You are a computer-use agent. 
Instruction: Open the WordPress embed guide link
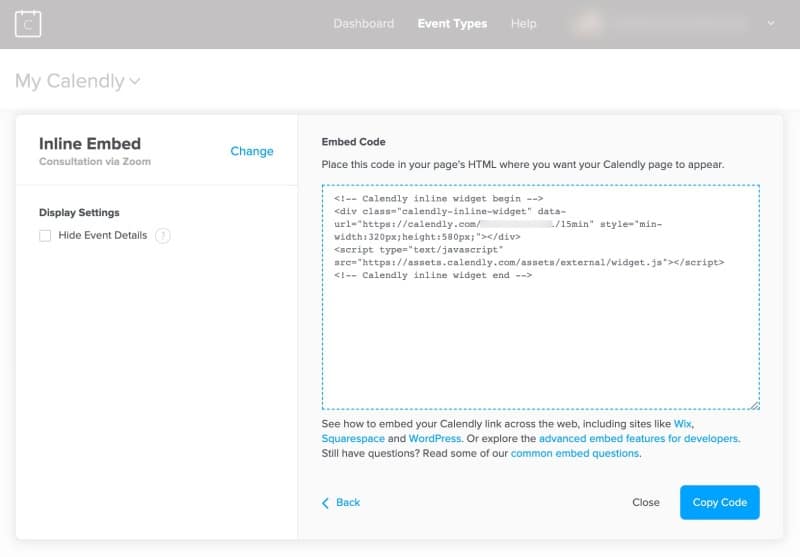pos(436,439)
